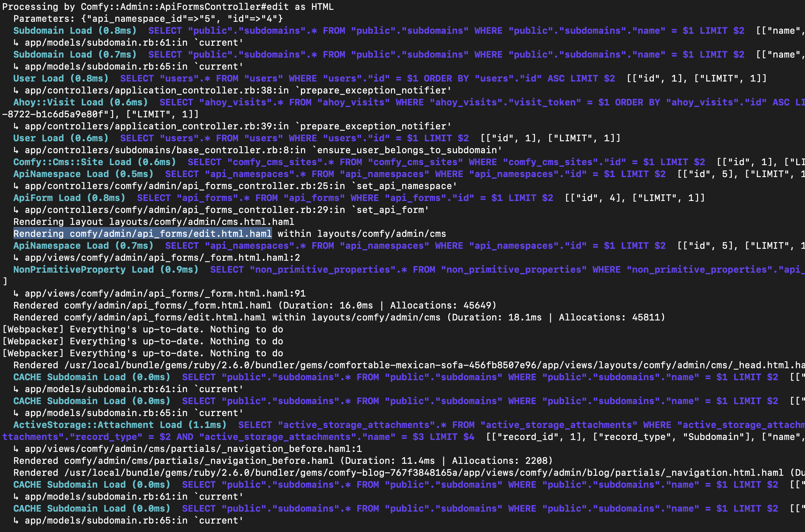Viewport: 805px width, 532px height.
Task: Click the ApiNamespace Load (0.5ms) entry
Action: pyautogui.click(x=83, y=174)
